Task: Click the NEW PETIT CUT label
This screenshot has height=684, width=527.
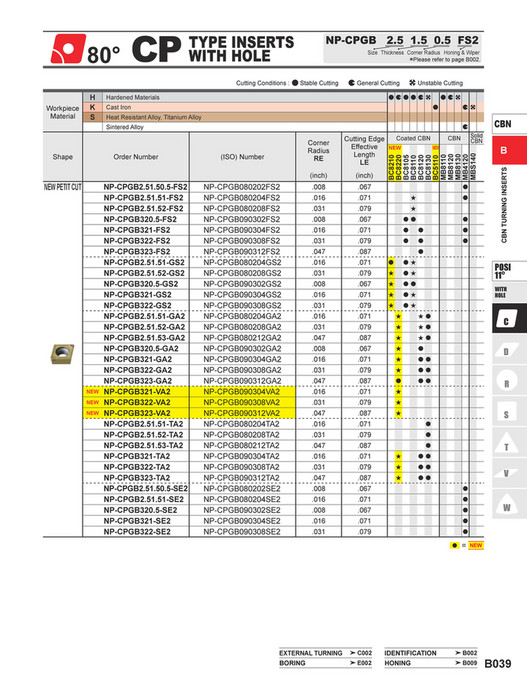Action: coord(62,187)
